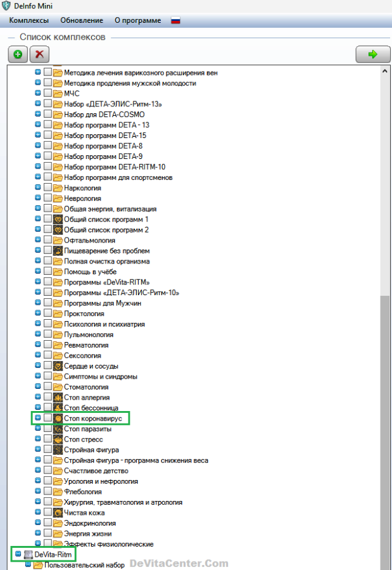392x570 pixels.
Task: Click the red delete complex button
Action: pyautogui.click(x=39, y=54)
